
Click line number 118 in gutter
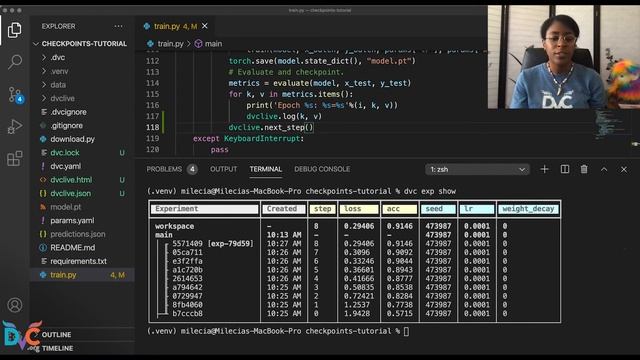[153, 127]
